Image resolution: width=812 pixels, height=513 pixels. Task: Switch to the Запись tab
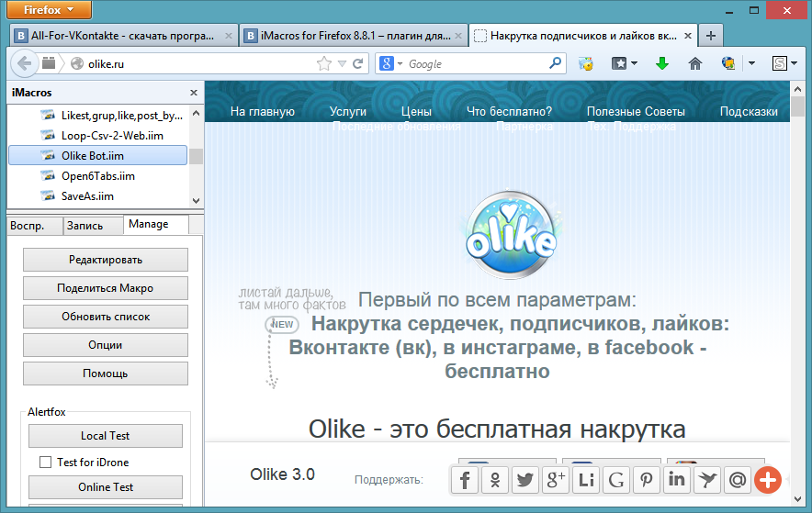[x=85, y=225]
